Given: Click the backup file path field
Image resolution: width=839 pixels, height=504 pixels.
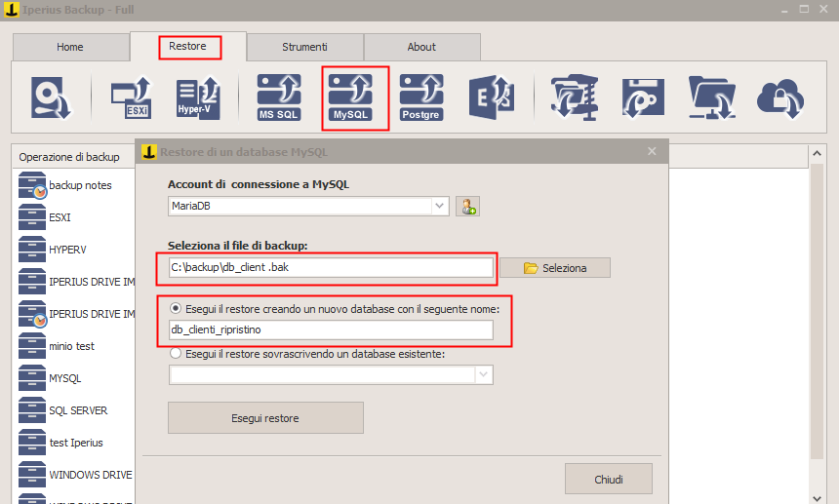Looking at the screenshot, I should point(331,267).
